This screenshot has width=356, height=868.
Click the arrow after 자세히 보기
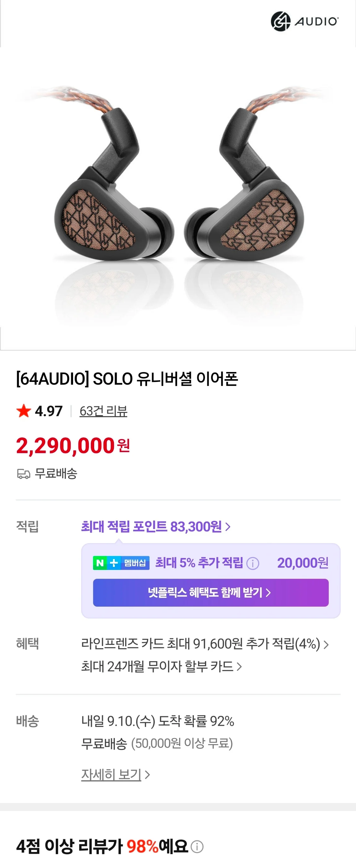point(147,775)
